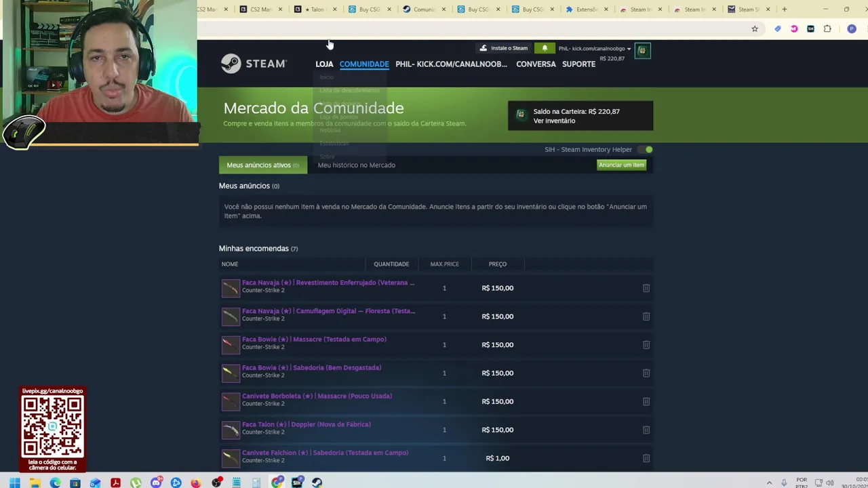Click the Instale o Steam button
The image size is (868, 488).
tap(503, 48)
